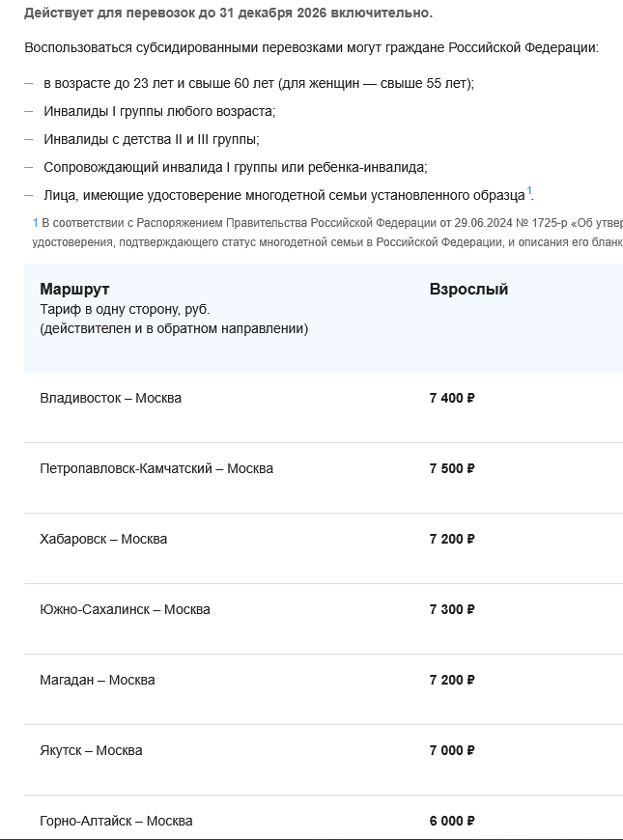623x840 pixels.
Task: Click the 'Инвалиды I группы любого возраста' item
Action: tap(159, 111)
